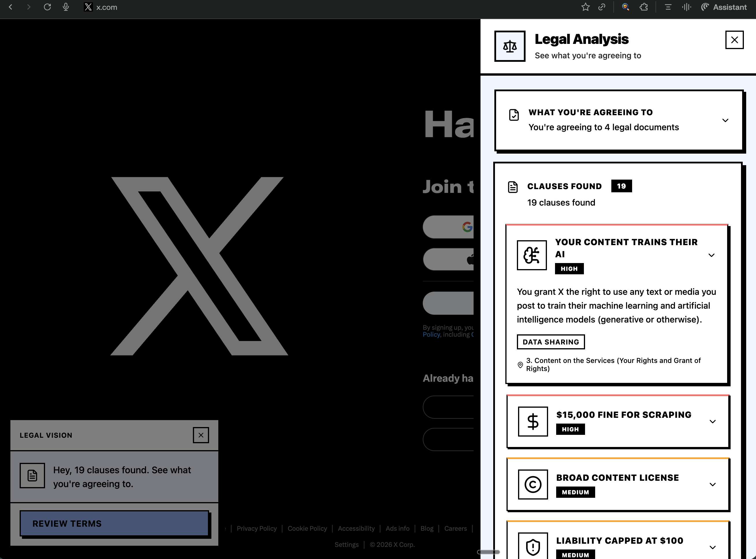Click the scales of justice Legal Analysis icon
Image resolution: width=756 pixels, height=559 pixels.
(510, 46)
